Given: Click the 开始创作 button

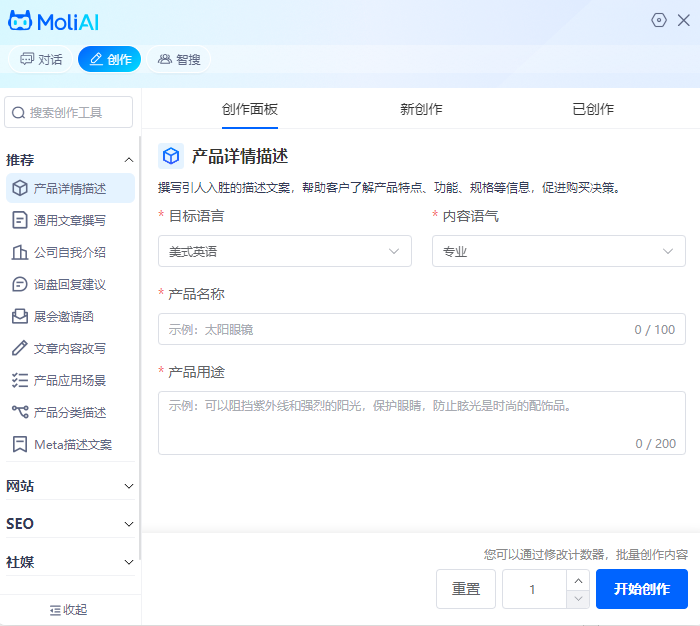Looking at the screenshot, I should click(641, 589).
